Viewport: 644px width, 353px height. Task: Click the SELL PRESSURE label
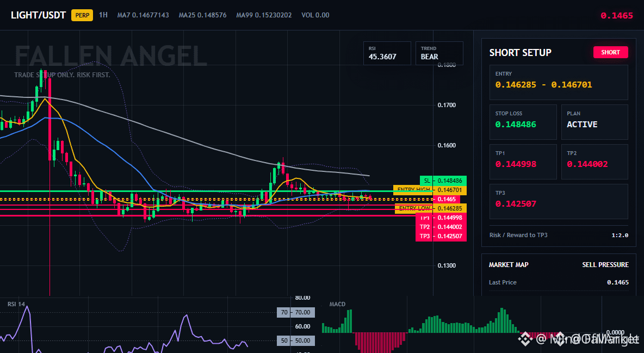click(605, 265)
